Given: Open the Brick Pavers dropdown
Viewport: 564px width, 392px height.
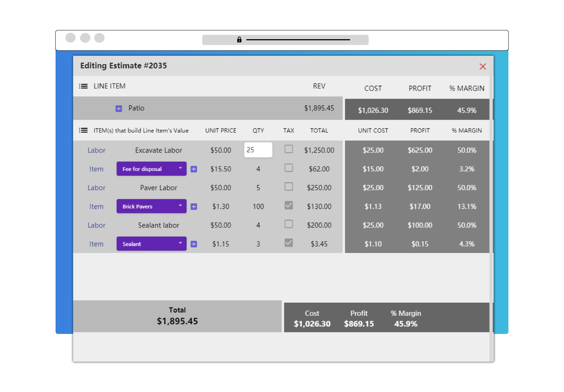Looking at the screenshot, I should pos(180,206).
